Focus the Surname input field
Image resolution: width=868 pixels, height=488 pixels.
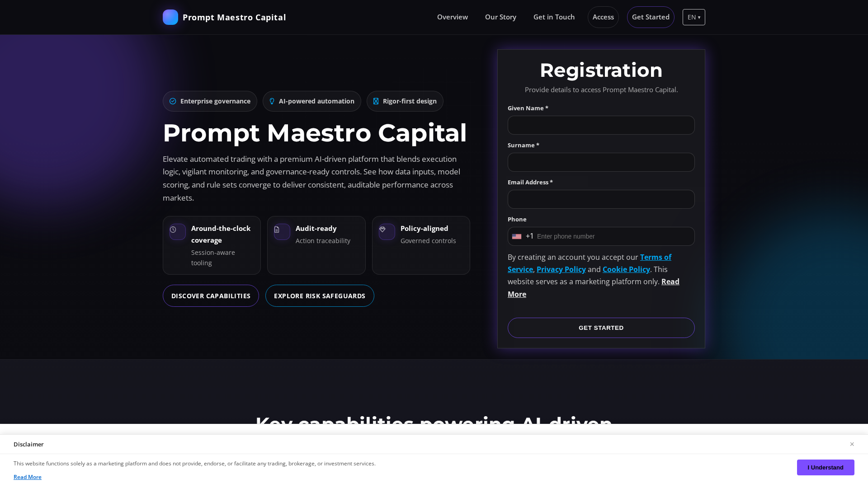601,162
